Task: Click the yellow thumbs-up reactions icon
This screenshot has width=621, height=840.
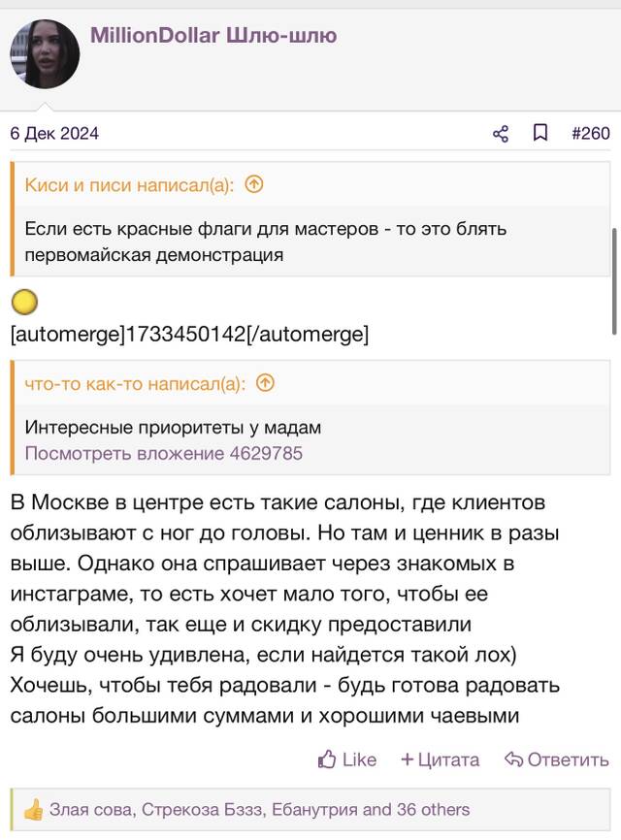Action: pos(33,809)
